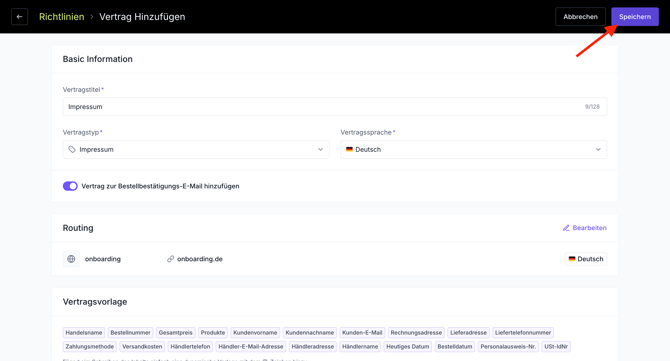The image size is (670, 361).
Task: Insert the Kunden-E-Mail placeholder tag
Action: point(362,333)
